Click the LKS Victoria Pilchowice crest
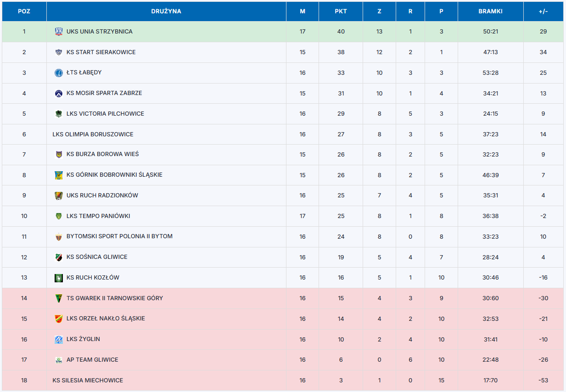The height and width of the screenshot is (392, 566). pyautogui.click(x=59, y=114)
